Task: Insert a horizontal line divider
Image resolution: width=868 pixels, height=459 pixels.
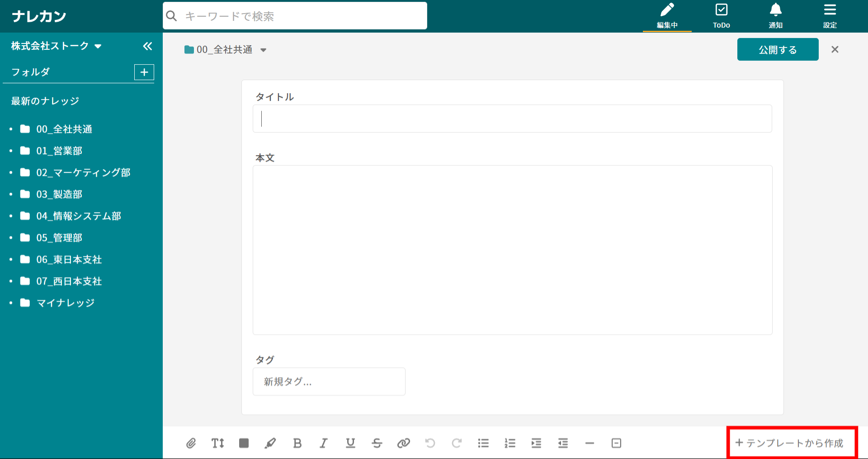Action: pos(590,443)
